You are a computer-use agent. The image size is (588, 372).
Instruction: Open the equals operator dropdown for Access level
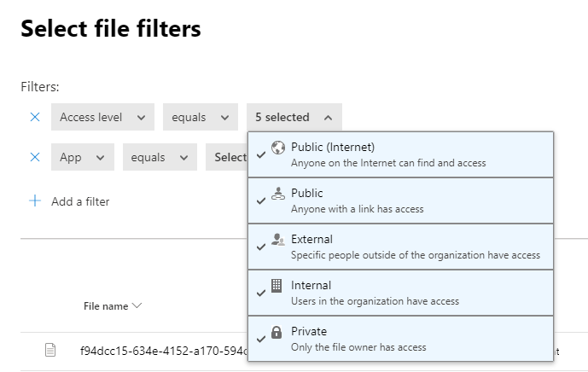tap(200, 117)
